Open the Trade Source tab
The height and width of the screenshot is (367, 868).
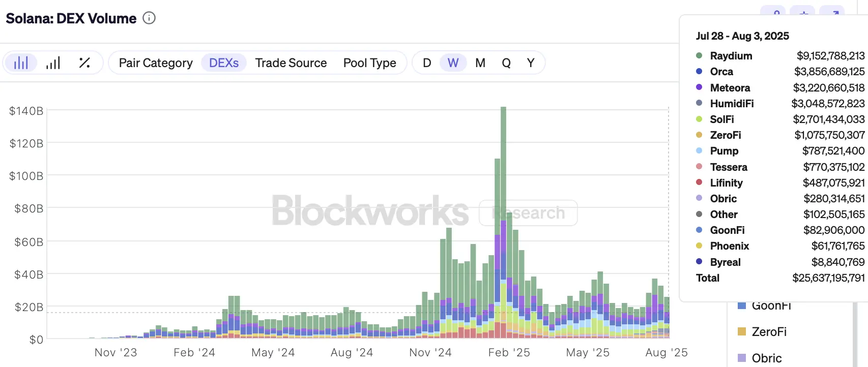291,63
